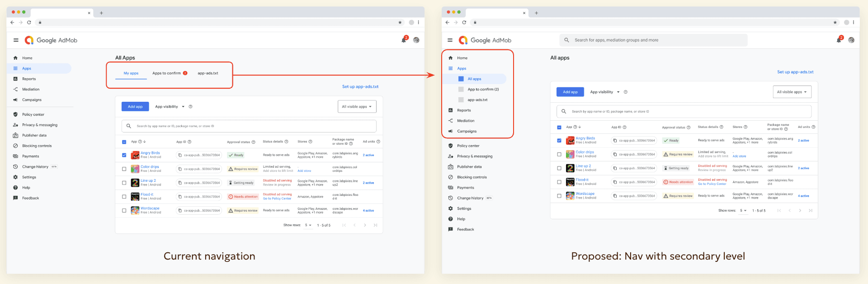The height and width of the screenshot is (284, 868).
Task: Click the Add app button in the left window
Action: pos(135,107)
